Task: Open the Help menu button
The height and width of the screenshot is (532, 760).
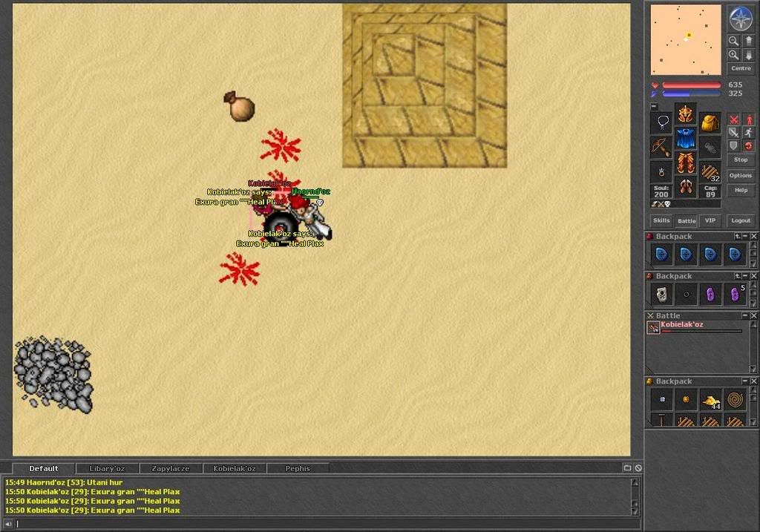Action: click(x=741, y=190)
